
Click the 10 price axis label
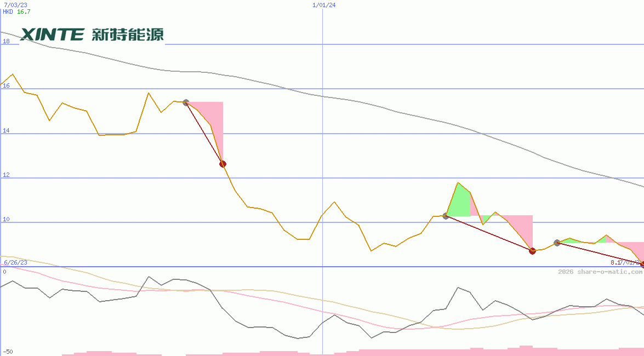coord(6,219)
